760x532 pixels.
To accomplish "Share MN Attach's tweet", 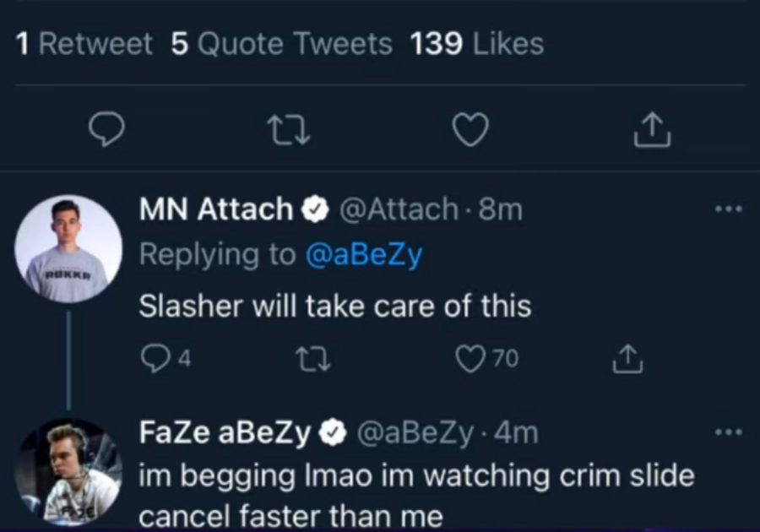I will tap(627, 359).
